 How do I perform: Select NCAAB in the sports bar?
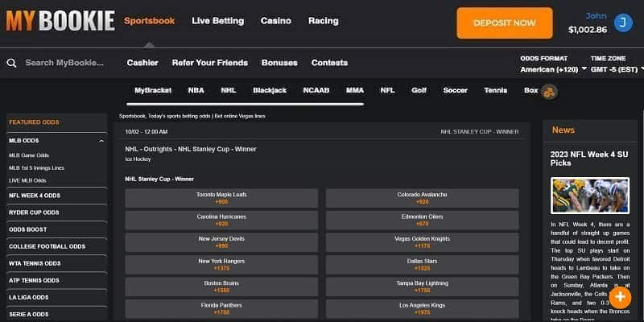click(316, 90)
